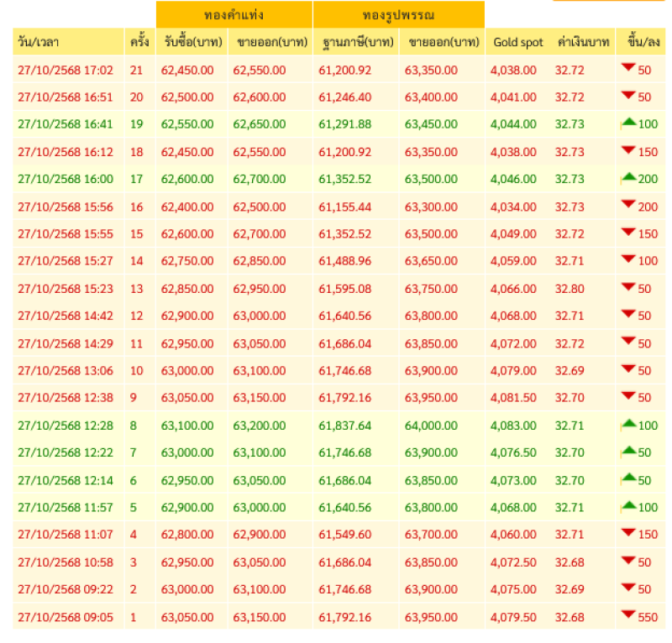Click the 4,083.00 Gold spot value
Screen dimensions: 672x643
coord(513,426)
